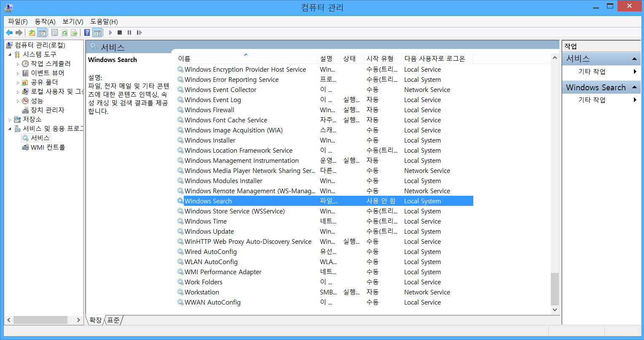Screen dimensions: 644x340
Task: Sort by the 시작 유형 column header
Action: [382, 59]
